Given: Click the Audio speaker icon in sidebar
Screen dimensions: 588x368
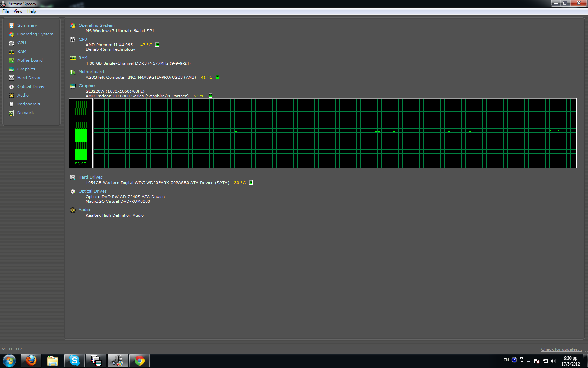Looking at the screenshot, I should pyautogui.click(x=12, y=95).
